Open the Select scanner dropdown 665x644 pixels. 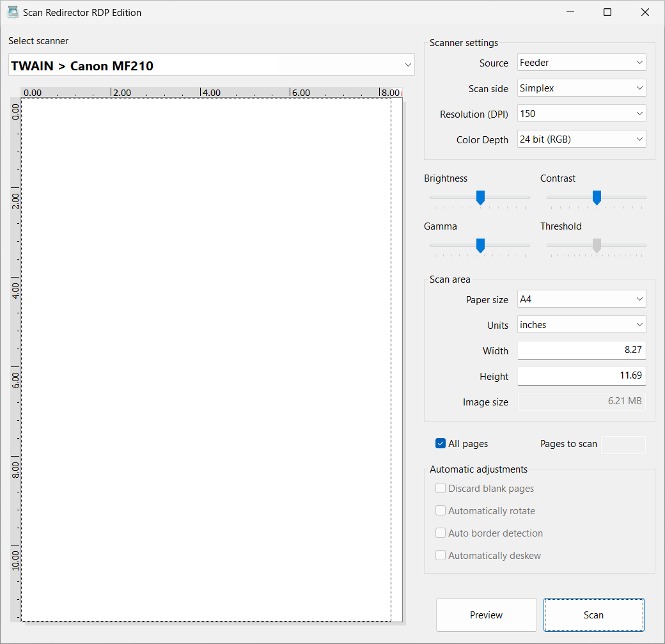(x=211, y=65)
